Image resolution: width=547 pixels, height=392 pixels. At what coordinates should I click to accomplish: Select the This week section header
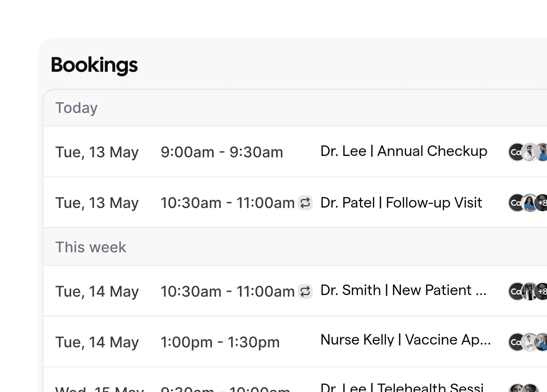(91, 247)
